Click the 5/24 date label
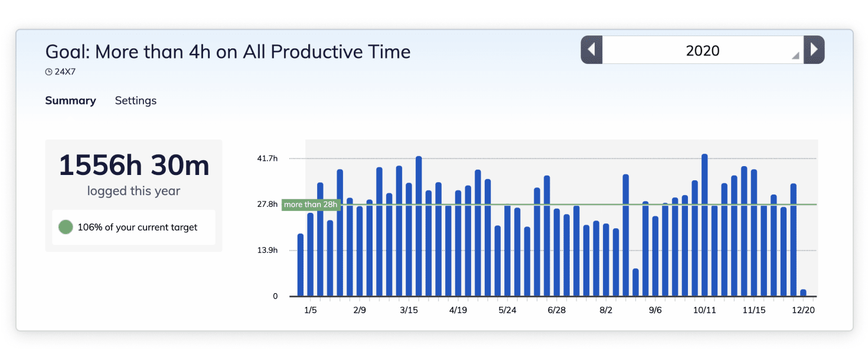This screenshot has width=868, height=360. click(x=508, y=309)
